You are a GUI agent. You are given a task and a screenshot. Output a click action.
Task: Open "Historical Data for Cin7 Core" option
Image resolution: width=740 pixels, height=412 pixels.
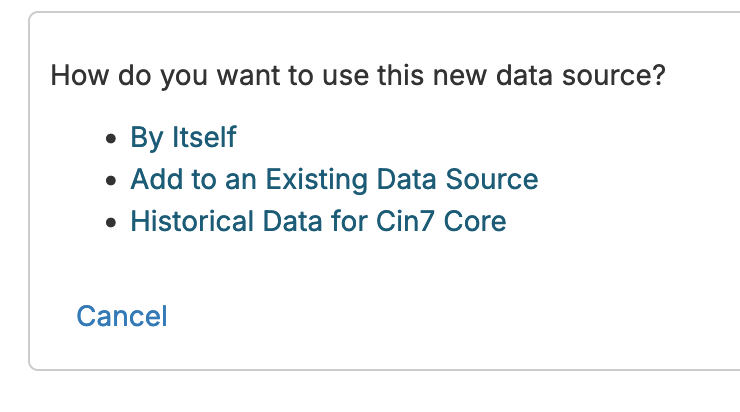tap(318, 221)
